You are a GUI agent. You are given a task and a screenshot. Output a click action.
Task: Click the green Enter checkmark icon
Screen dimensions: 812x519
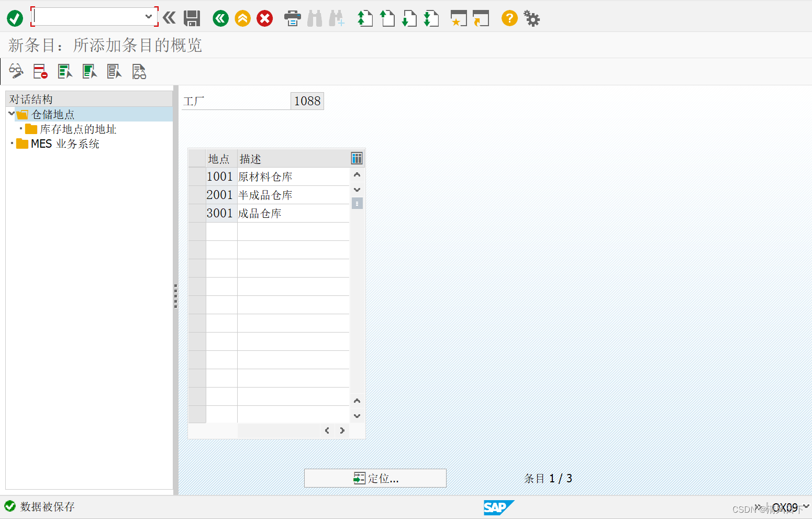coord(15,19)
